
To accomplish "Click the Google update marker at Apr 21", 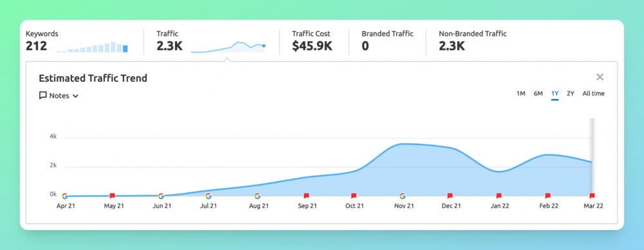I will point(64,196).
